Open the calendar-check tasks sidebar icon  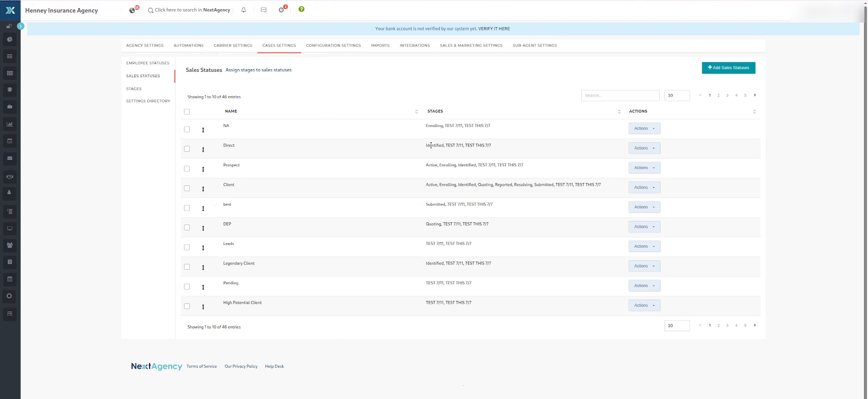pos(9,141)
